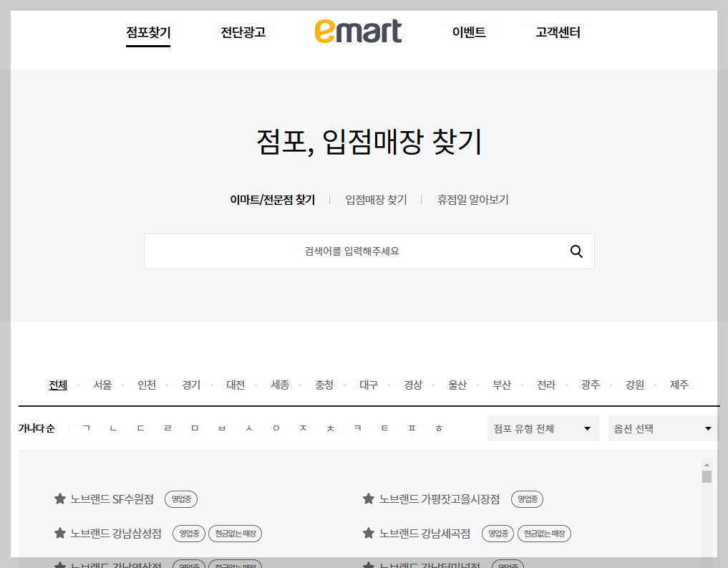Open the 옵션 선택 dropdown

[x=664, y=428]
